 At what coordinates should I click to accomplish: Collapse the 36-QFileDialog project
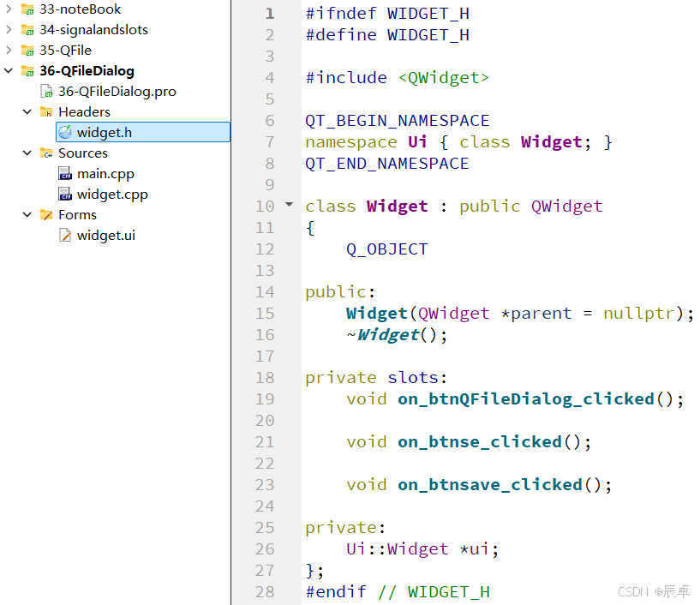(9, 70)
